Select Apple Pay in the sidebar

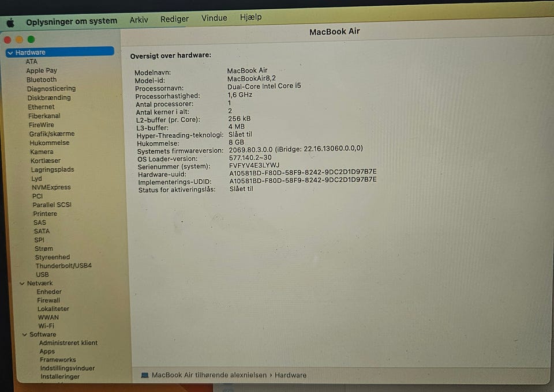click(42, 70)
